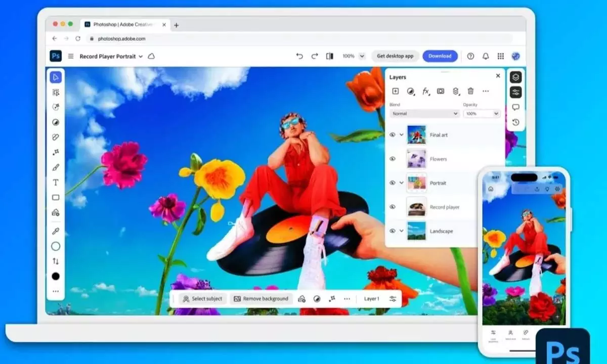
Task: Pick a color with the Eyedropper tool
Action: tap(56, 231)
